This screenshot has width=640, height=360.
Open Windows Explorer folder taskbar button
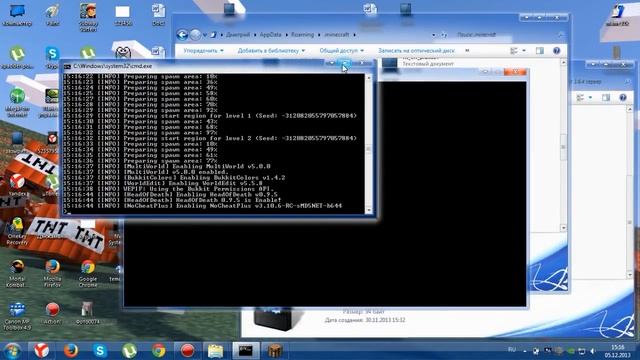coord(216,351)
